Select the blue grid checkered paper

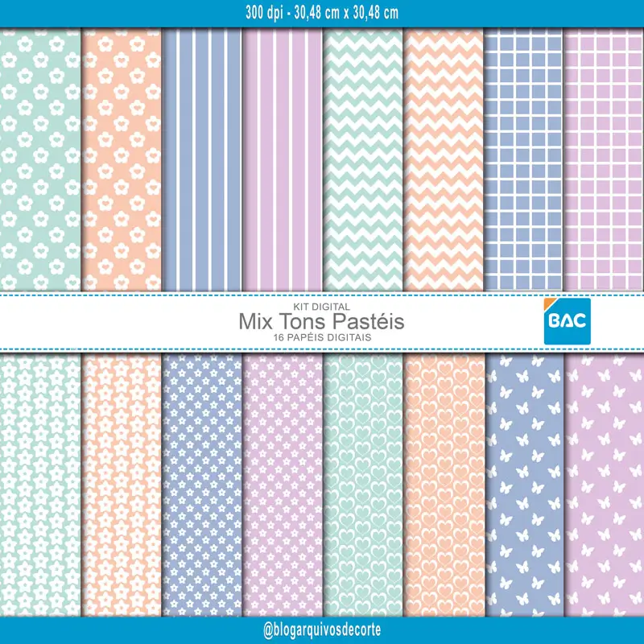[523, 159]
